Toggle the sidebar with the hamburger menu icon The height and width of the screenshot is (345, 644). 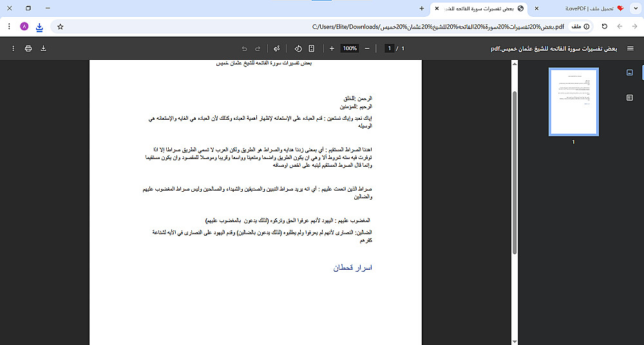tap(630, 48)
